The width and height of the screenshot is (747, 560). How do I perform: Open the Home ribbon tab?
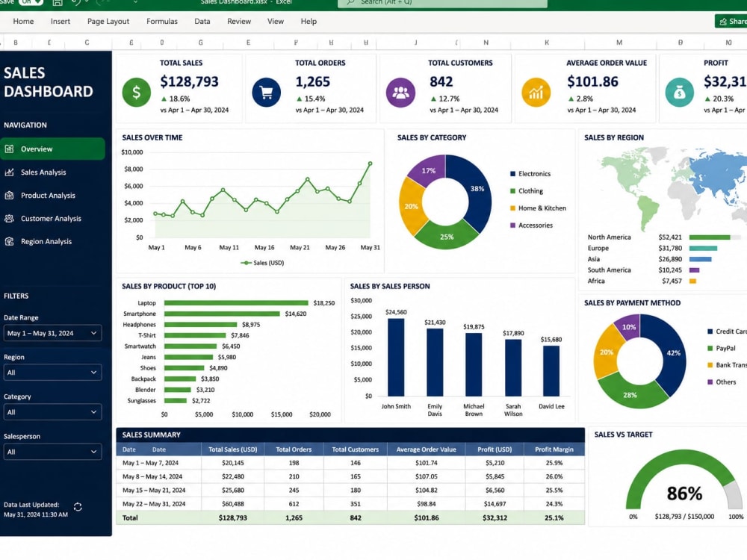click(23, 22)
